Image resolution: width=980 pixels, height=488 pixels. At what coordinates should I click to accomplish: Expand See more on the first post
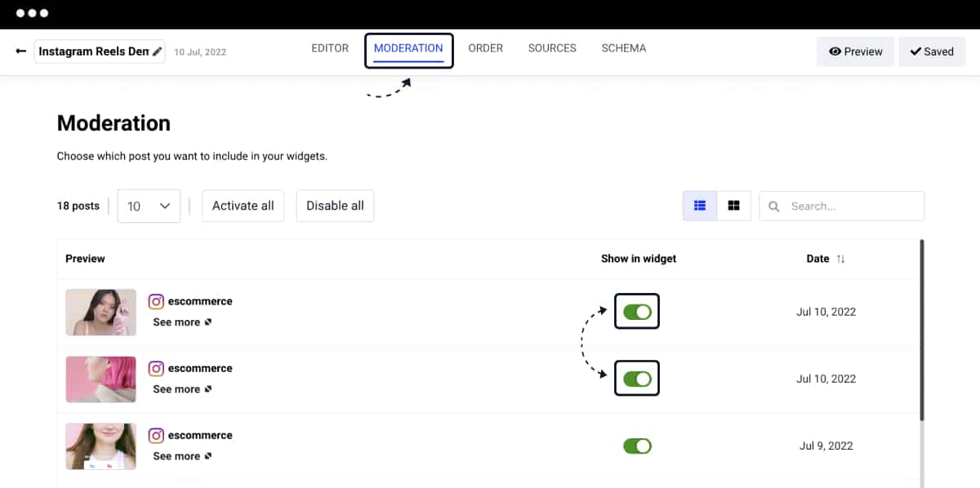click(x=181, y=322)
